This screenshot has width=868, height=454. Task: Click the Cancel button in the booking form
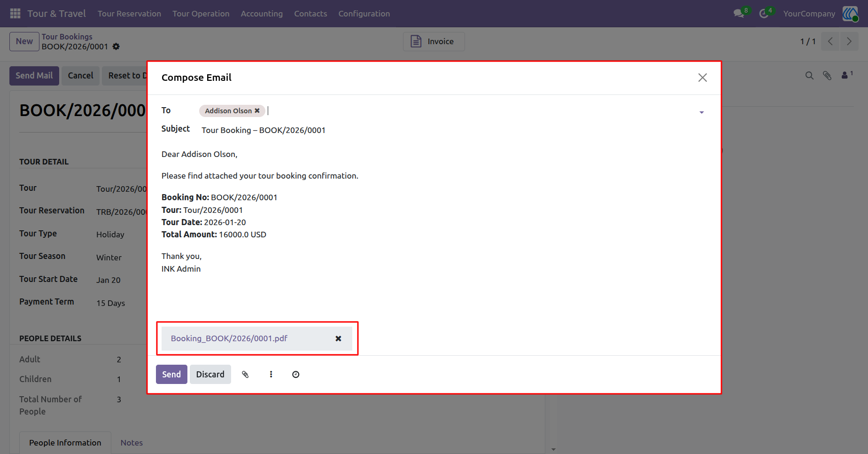[x=80, y=76]
